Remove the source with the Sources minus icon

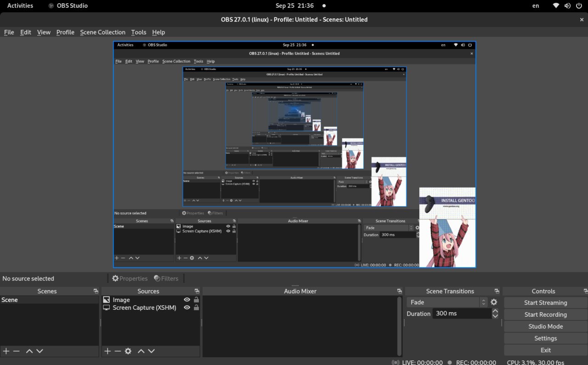pyautogui.click(x=118, y=351)
